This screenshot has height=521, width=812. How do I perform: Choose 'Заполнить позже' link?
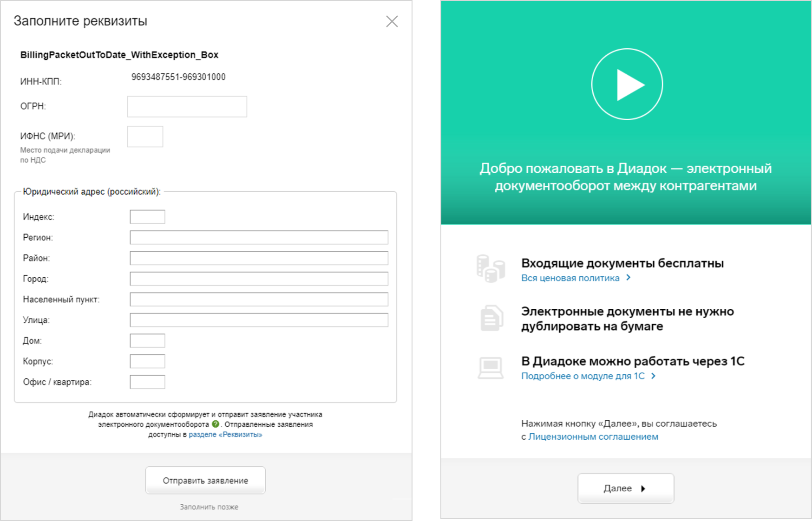pos(209,507)
